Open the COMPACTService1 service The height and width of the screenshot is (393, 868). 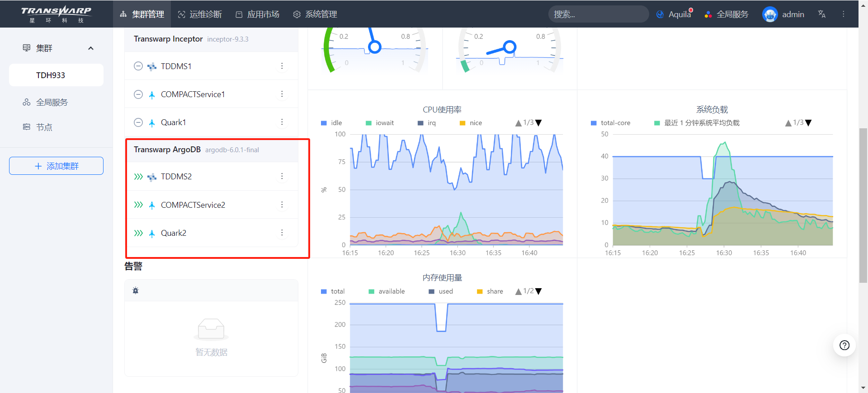(193, 94)
